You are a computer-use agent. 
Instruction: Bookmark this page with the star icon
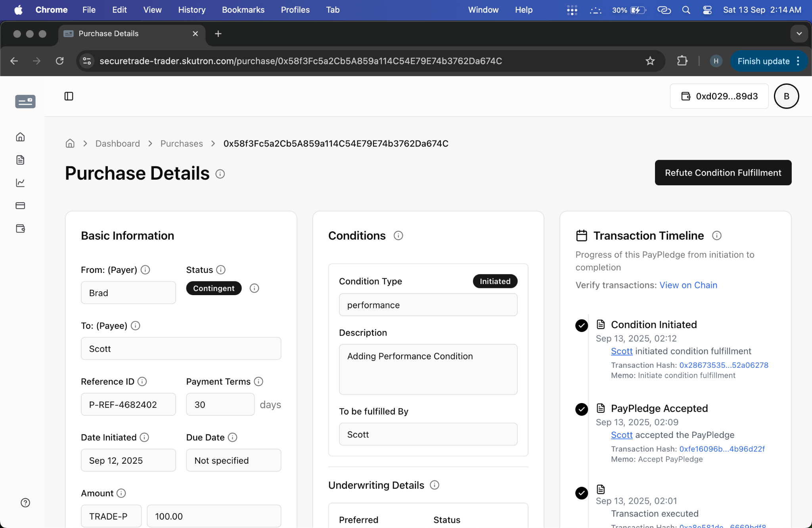pos(650,61)
